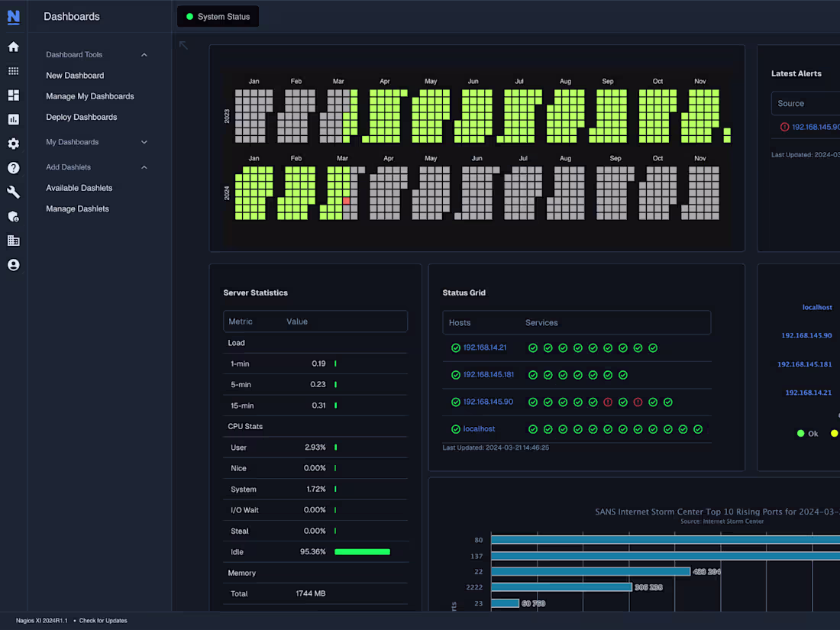Click the Configure gear icon
Image resolution: width=840 pixels, height=630 pixels.
[x=13, y=144]
